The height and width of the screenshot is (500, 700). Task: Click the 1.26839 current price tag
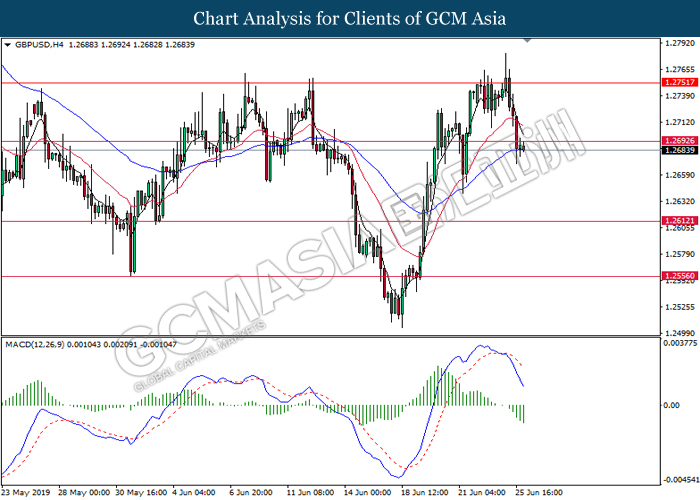pos(677,150)
